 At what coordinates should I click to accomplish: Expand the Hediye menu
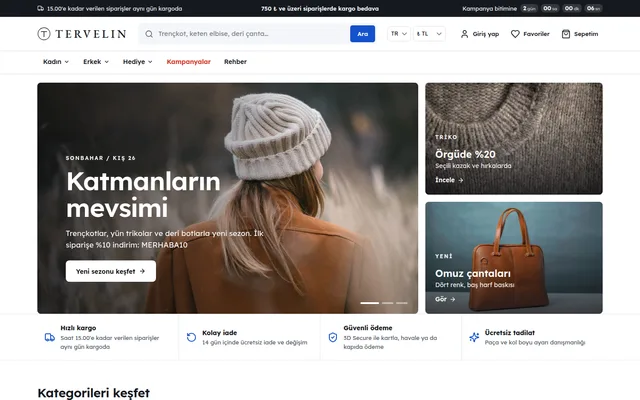(138, 62)
